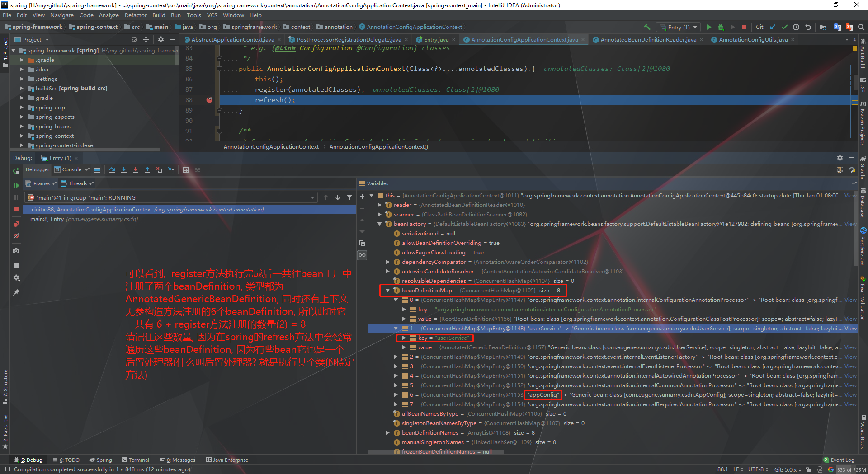Open the Spring tool window button
This screenshot has width=868, height=474.
(100, 460)
